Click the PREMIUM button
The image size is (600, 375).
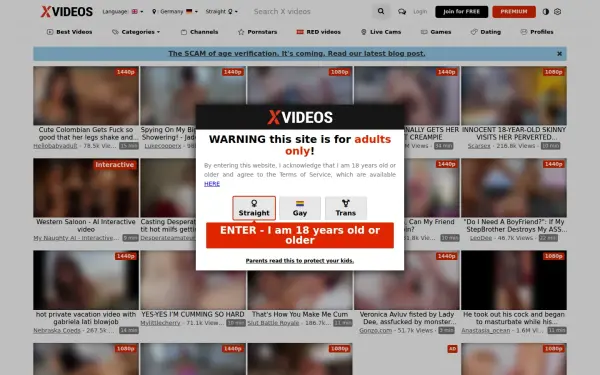click(x=514, y=11)
